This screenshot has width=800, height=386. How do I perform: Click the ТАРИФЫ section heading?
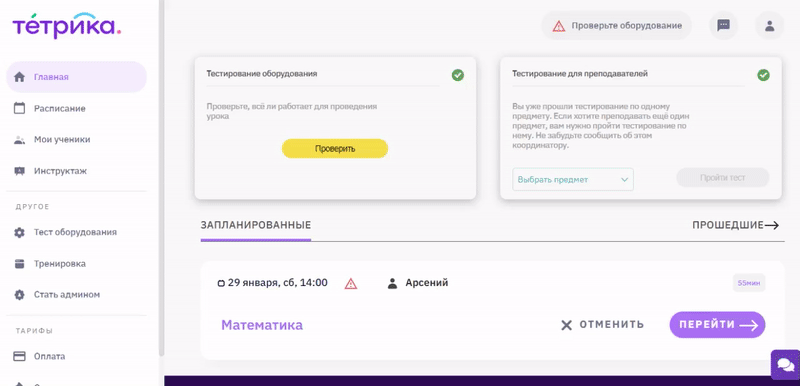(34, 331)
